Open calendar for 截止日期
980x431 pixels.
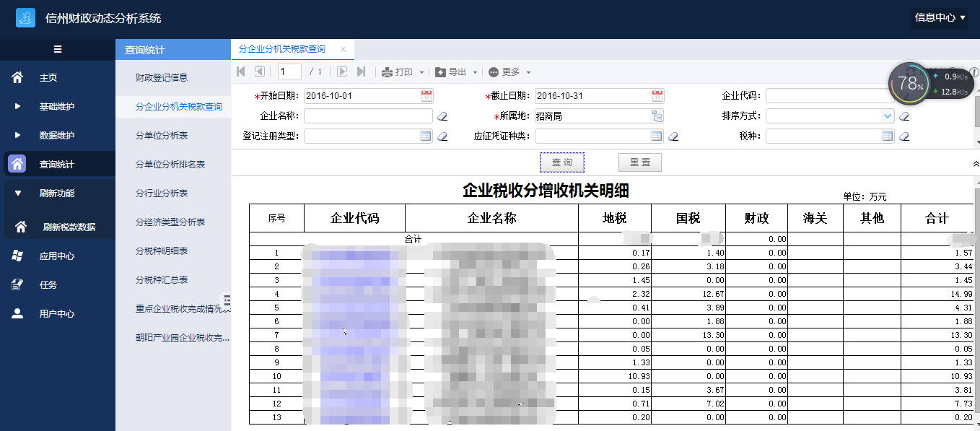(x=657, y=95)
